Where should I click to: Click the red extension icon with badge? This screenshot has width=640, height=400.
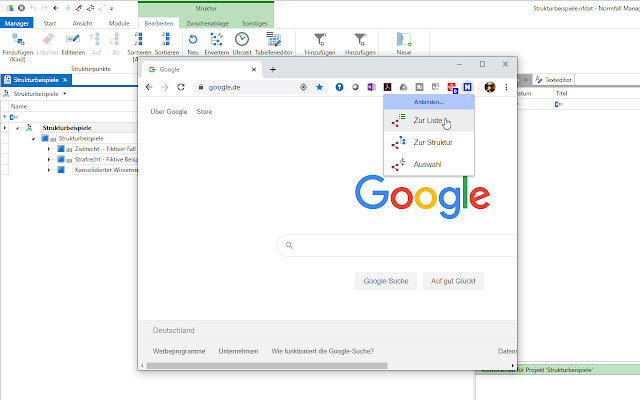(452, 87)
